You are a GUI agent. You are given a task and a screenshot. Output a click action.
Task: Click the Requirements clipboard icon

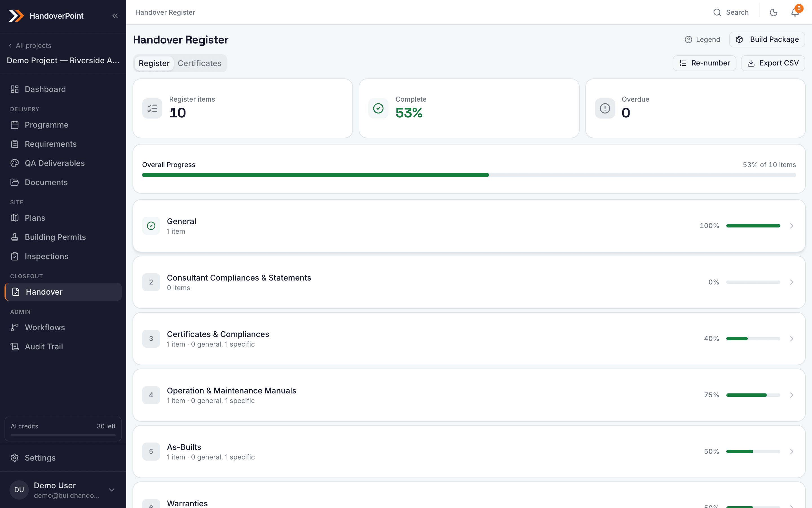click(14, 144)
